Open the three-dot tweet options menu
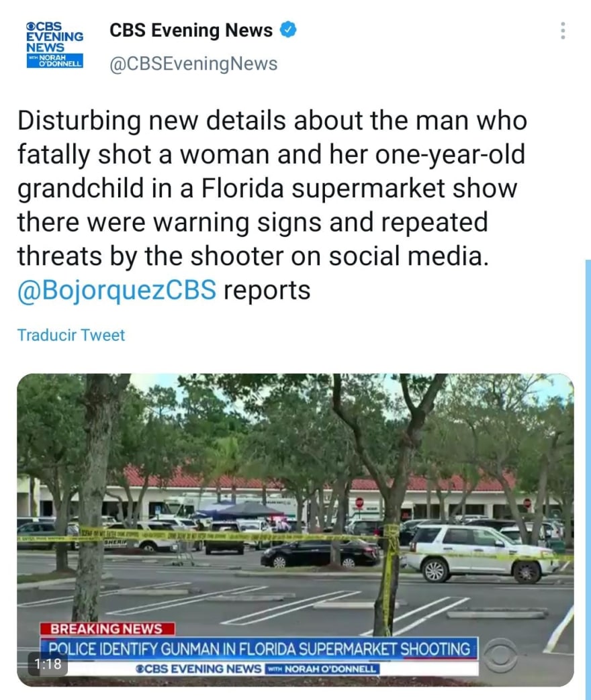Screen dimensions: 591x700 pyautogui.click(x=563, y=31)
